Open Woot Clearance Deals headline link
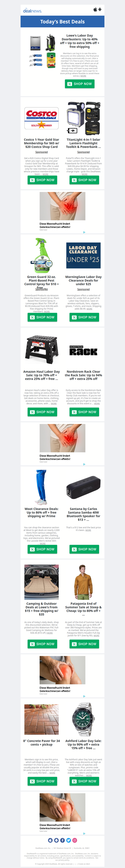Image resolution: width=125 pixels, height=868 pixels. [x=42, y=512]
